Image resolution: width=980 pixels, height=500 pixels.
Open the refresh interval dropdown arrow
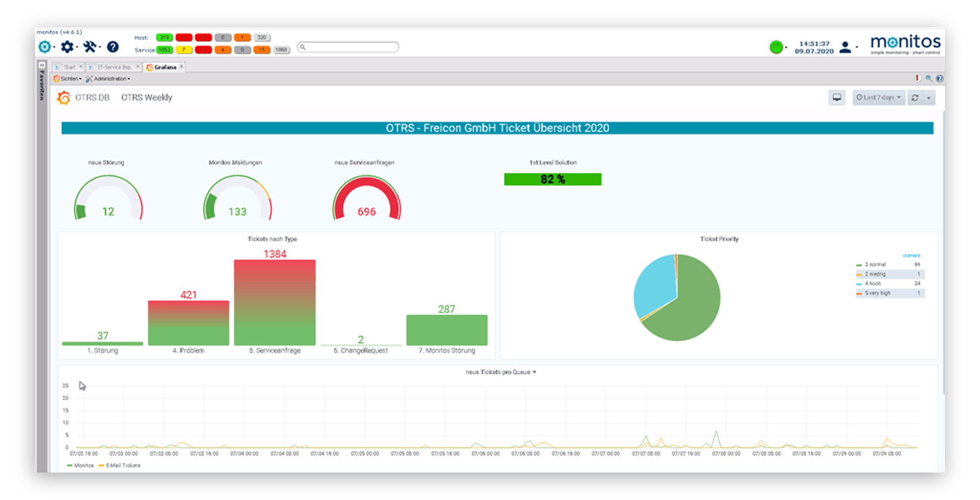pos(930,97)
